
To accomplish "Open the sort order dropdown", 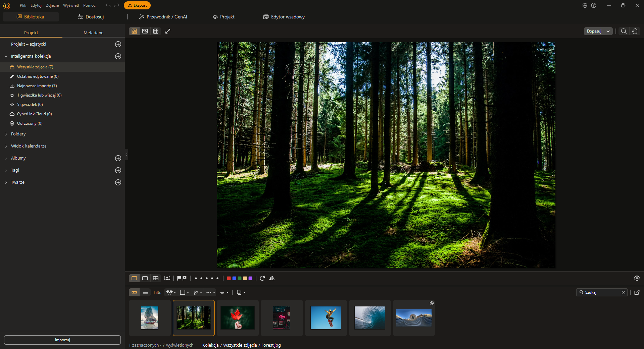I will [224, 292].
